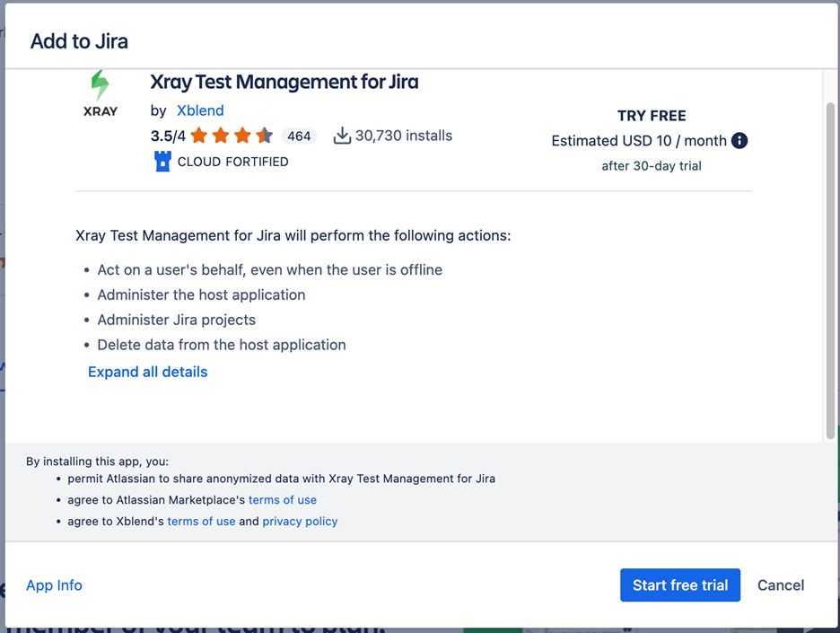Click the installs download icon
This screenshot has height=633, width=840.
(342, 136)
